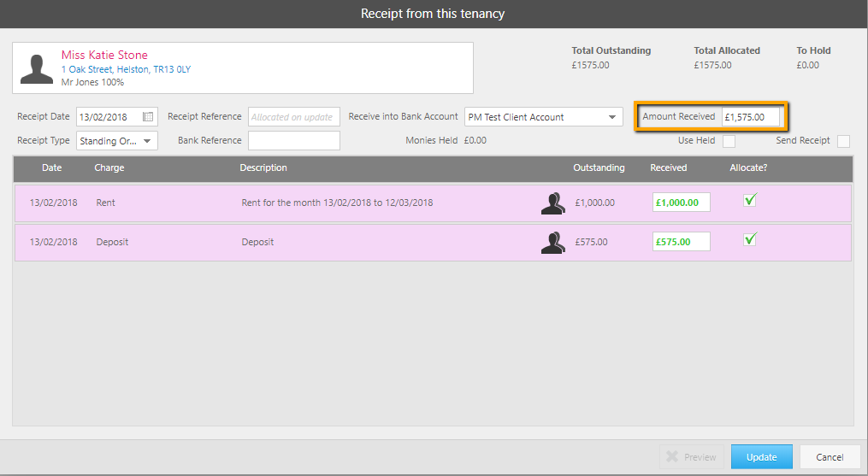The width and height of the screenshot is (868, 476).
Task: Click the tenant avatar silhouette icon
Action: click(x=37, y=69)
